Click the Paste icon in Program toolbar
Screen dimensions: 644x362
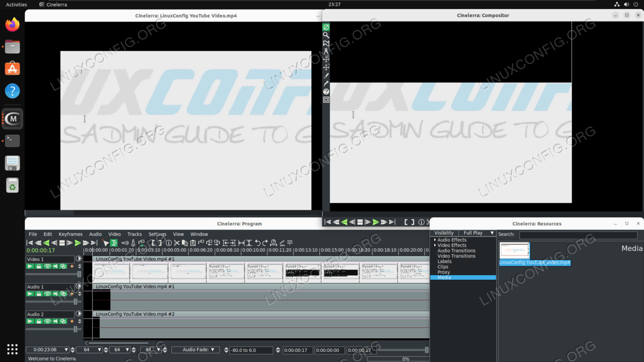click(193, 243)
